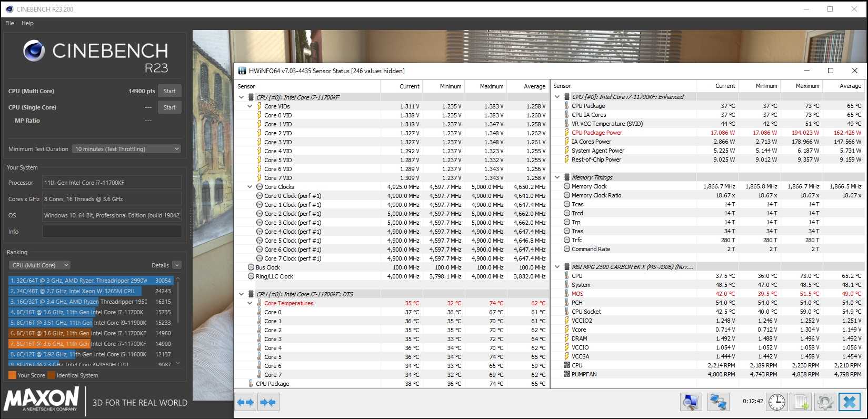Open the sensor search monitor icon
Screen dimensions: 868x419
(x=691, y=402)
